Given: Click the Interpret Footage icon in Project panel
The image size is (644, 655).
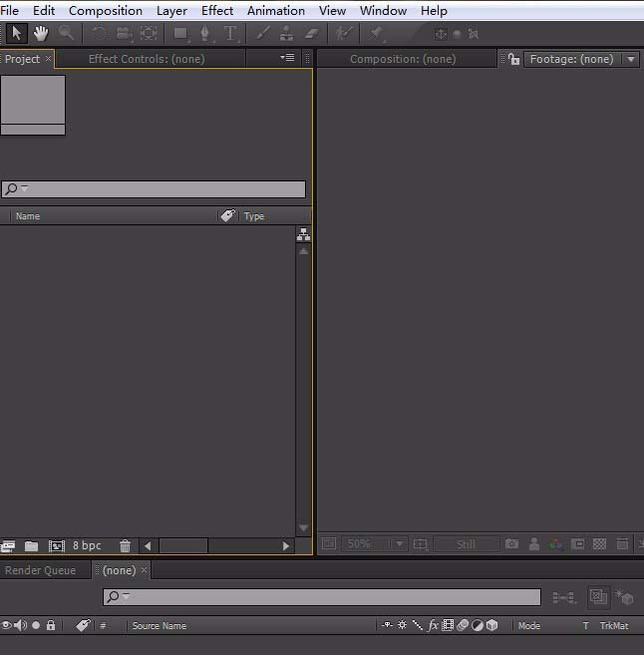Looking at the screenshot, I should pos(9,545).
